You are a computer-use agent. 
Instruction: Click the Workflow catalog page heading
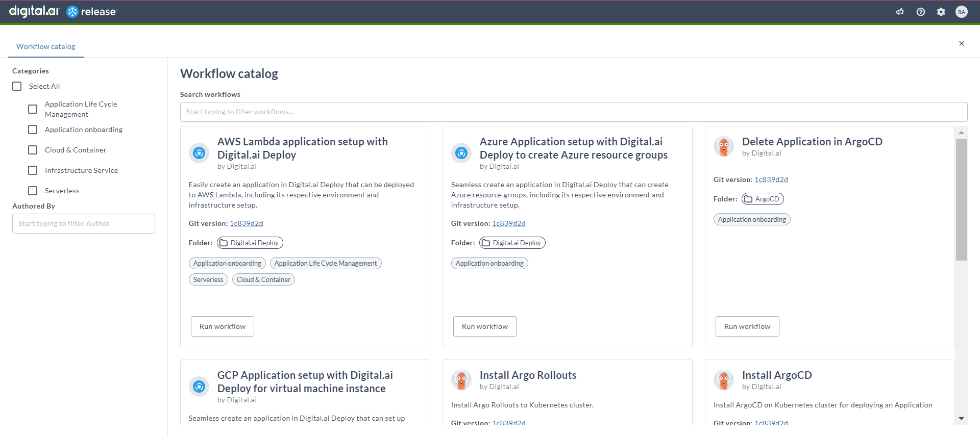point(229,73)
